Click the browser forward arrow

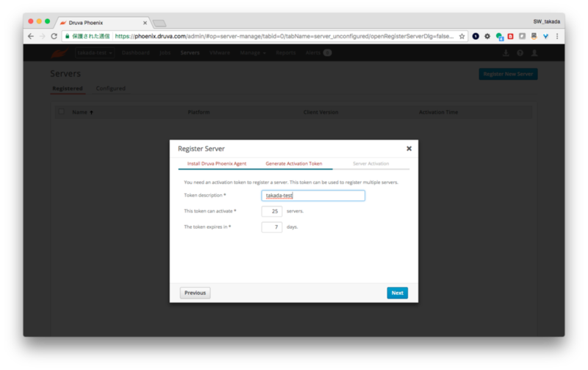[x=43, y=36]
